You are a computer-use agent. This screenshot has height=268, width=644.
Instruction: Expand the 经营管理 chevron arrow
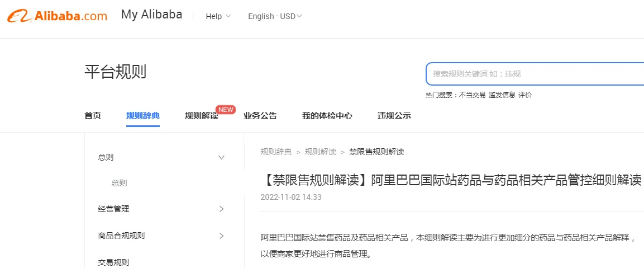tap(222, 209)
